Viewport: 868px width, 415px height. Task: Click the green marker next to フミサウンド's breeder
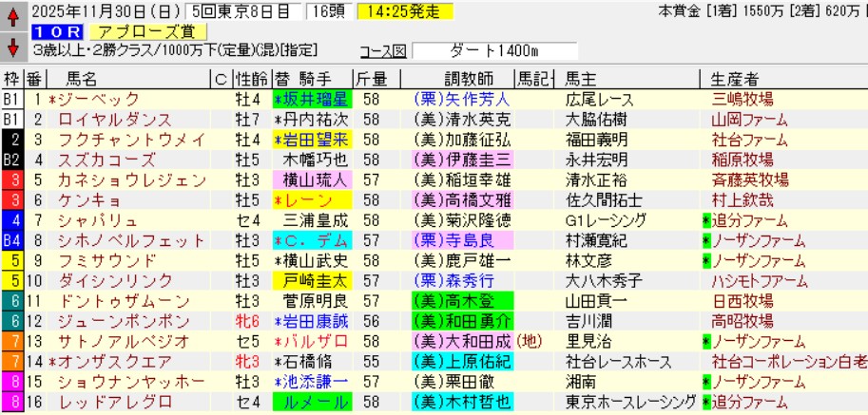click(x=706, y=260)
